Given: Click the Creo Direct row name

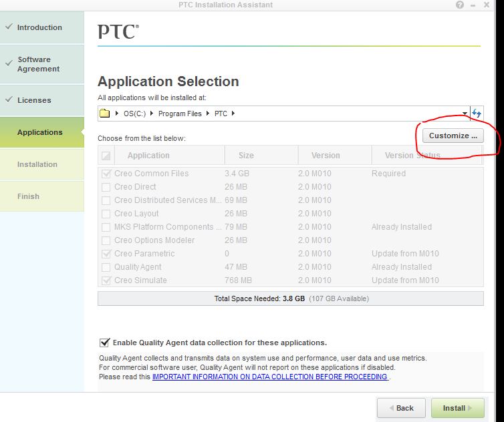Looking at the screenshot, I should coord(135,187).
